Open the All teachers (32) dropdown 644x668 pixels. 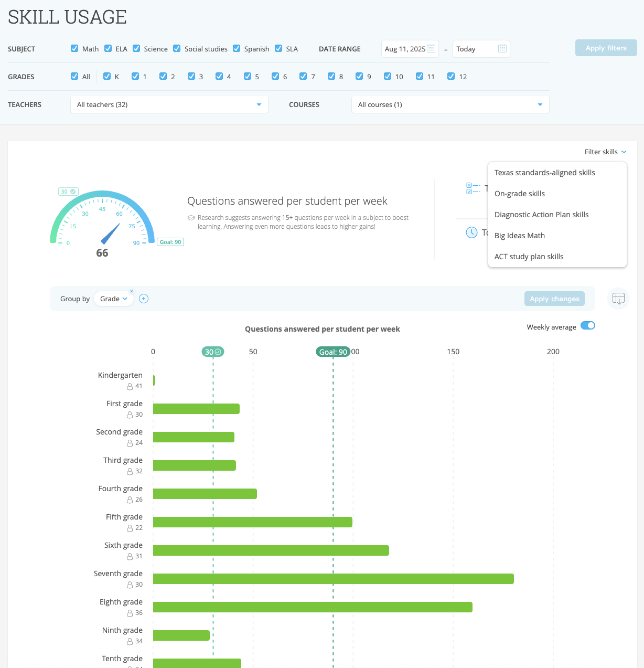(169, 104)
